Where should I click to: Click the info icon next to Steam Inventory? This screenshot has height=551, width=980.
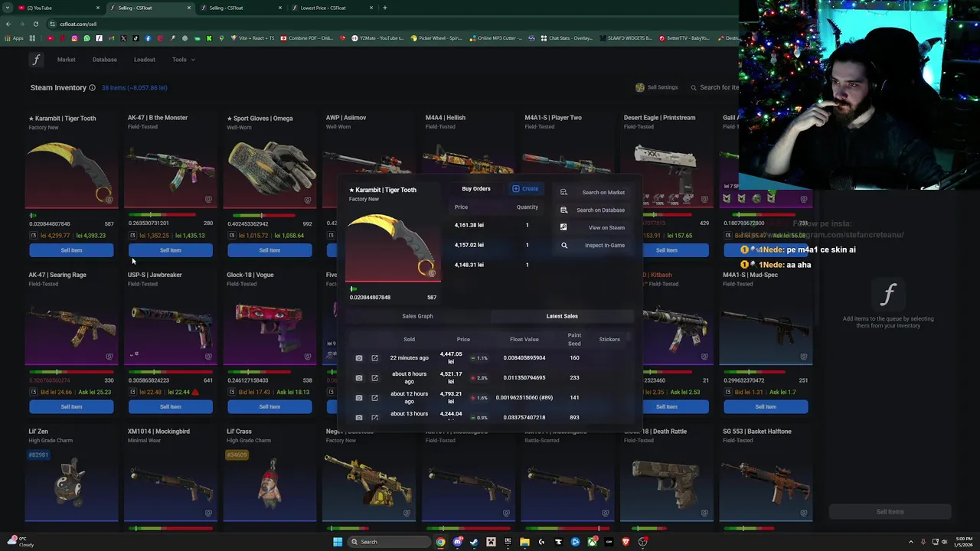pos(92,88)
